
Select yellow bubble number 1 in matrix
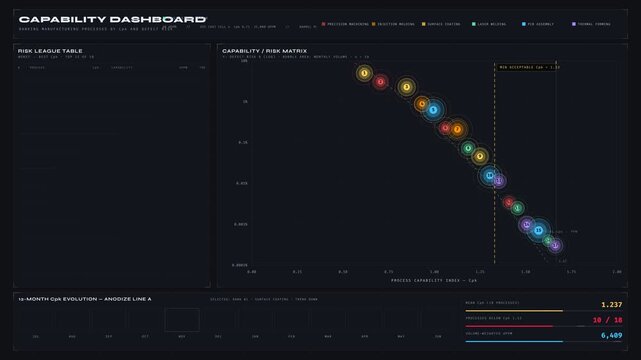tap(364, 73)
